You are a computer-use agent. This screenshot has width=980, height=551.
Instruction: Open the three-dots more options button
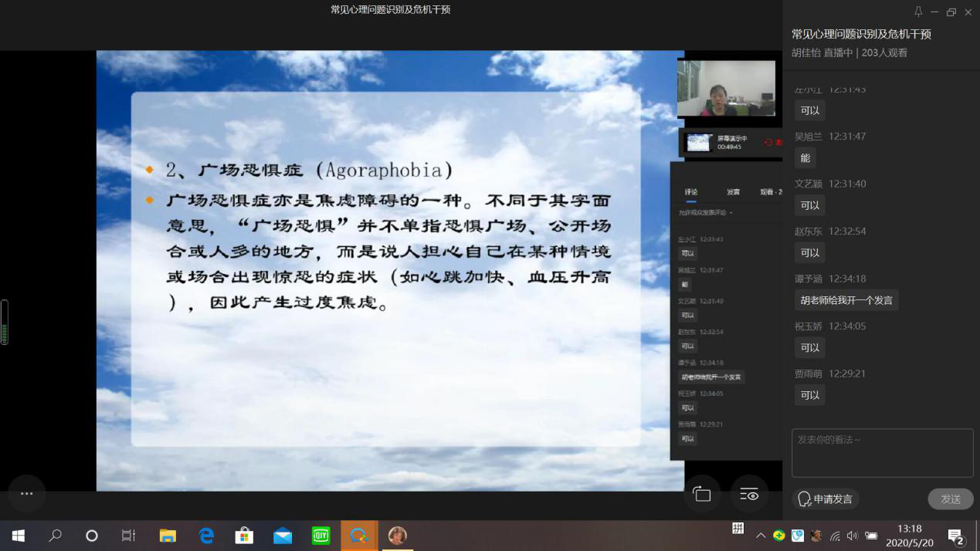pyautogui.click(x=27, y=493)
